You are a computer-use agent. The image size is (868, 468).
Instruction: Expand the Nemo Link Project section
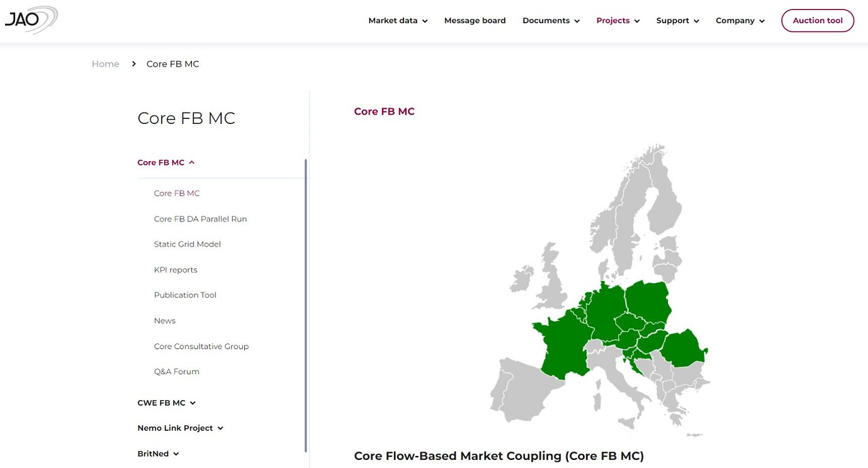point(180,428)
